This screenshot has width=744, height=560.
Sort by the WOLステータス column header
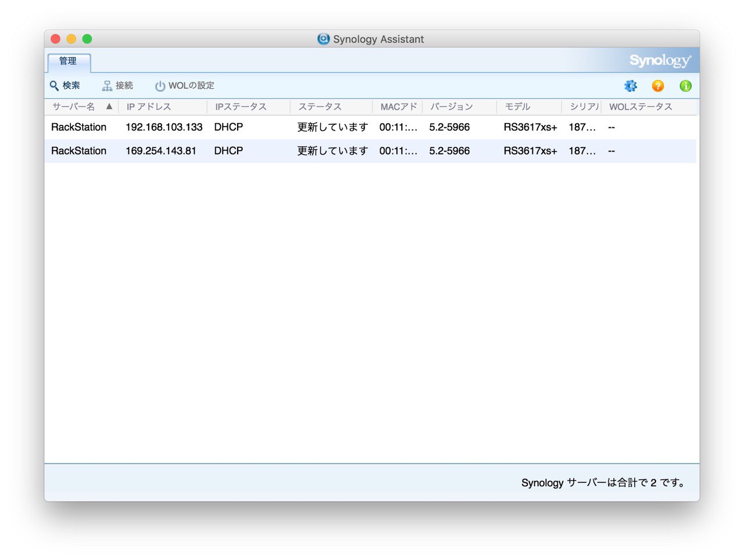[x=649, y=107]
